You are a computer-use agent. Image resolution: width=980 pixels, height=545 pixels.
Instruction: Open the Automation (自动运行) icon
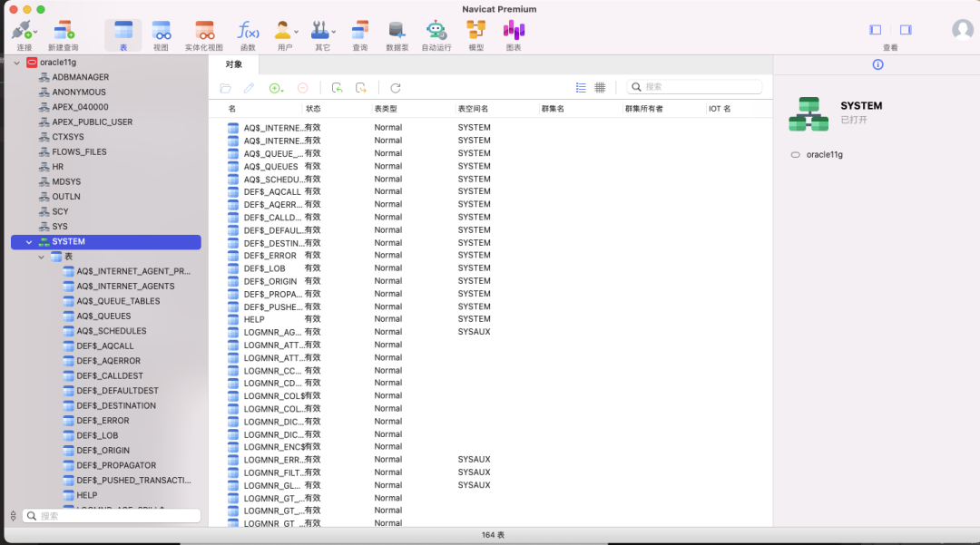[436, 30]
